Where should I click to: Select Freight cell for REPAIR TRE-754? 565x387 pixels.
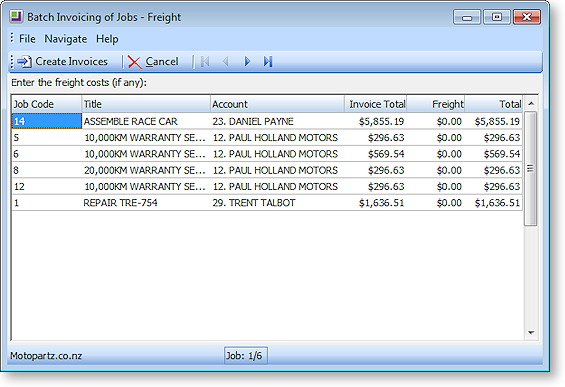[x=436, y=203]
